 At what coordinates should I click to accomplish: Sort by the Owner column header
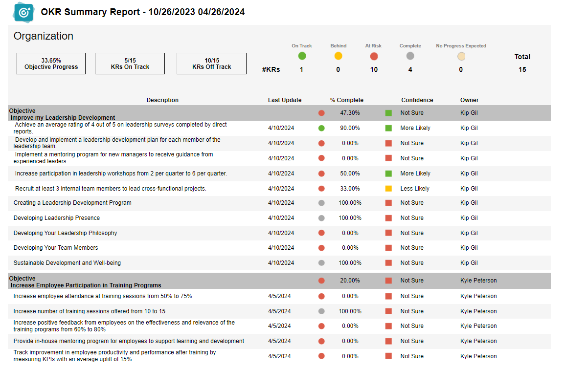click(469, 100)
